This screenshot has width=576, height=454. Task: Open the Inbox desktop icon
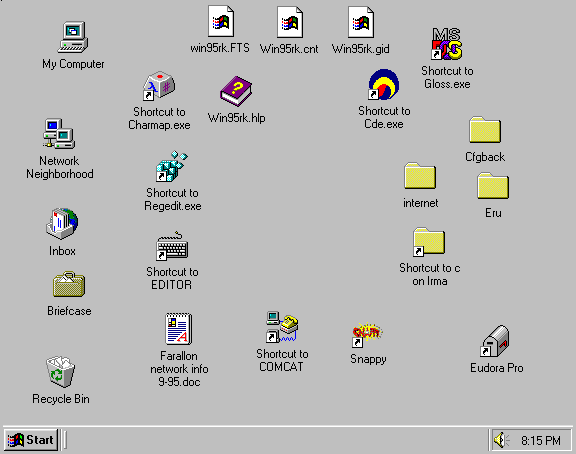(62, 224)
